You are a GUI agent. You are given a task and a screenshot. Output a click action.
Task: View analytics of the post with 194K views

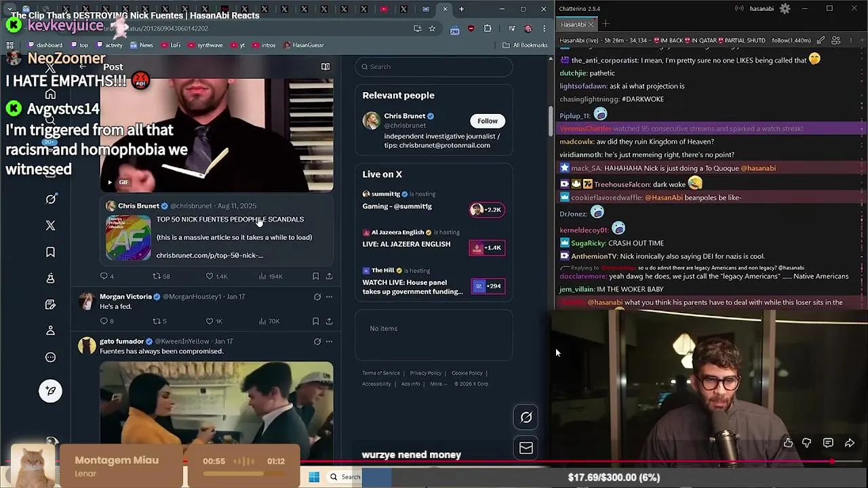pos(271,277)
